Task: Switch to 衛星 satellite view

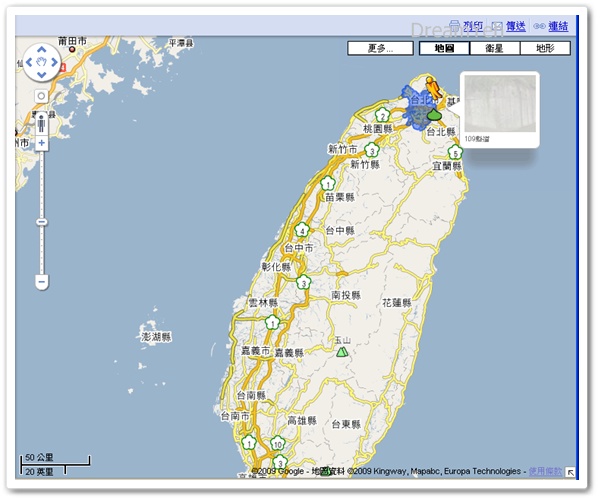Action: click(x=494, y=49)
